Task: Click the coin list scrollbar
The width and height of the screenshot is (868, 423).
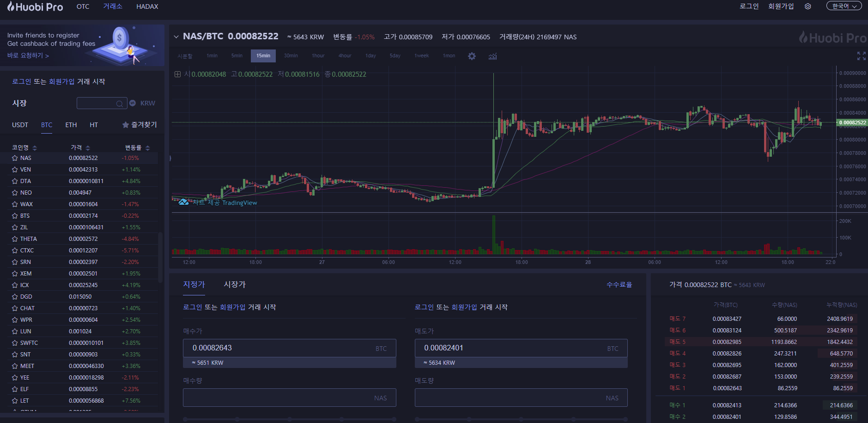Action: (x=160, y=257)
